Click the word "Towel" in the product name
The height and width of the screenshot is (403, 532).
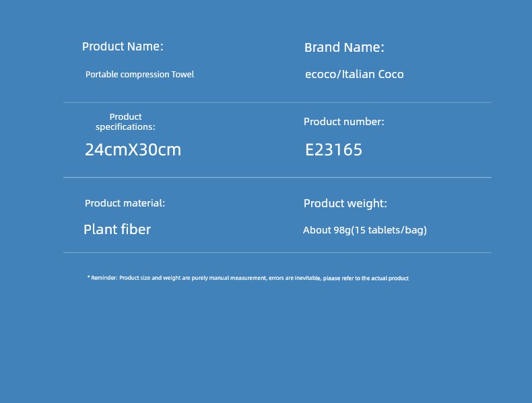pos(182,75)
